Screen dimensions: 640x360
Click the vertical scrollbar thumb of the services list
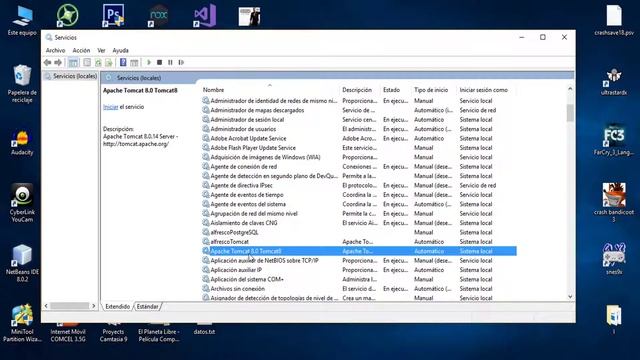click(570, 113)
